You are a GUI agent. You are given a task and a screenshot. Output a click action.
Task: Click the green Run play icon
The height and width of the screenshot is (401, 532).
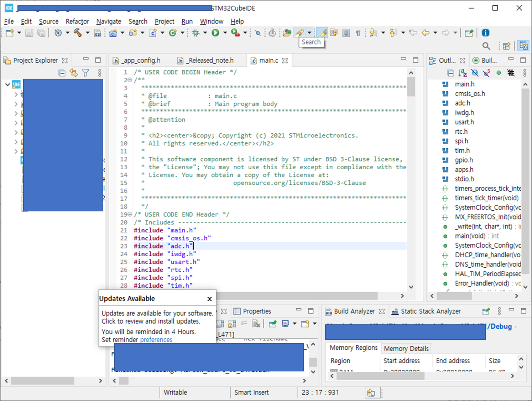215,33
